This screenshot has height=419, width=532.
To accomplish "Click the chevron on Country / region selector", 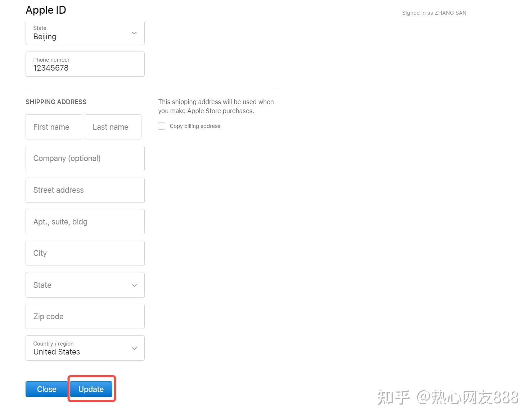I will click(134, 348).
